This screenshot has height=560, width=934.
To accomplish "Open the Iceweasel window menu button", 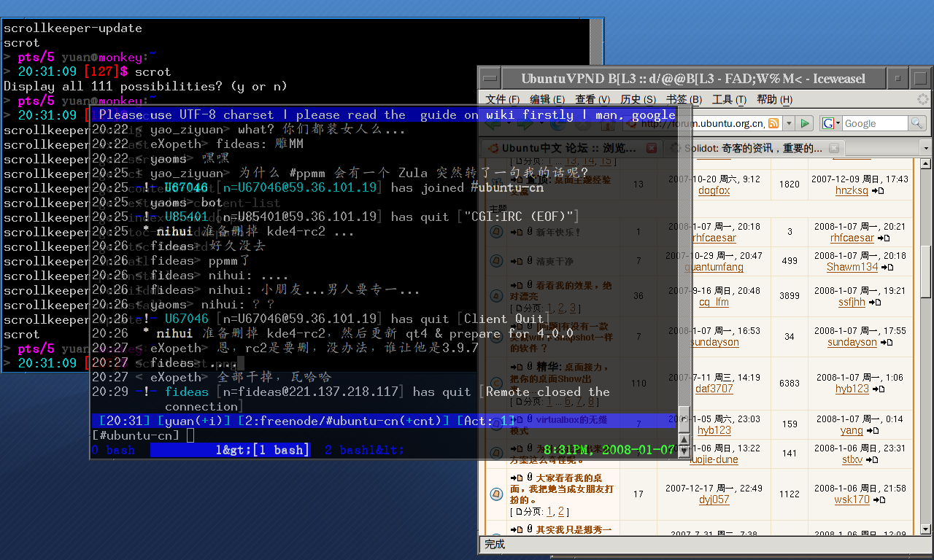I will point(490,78).
